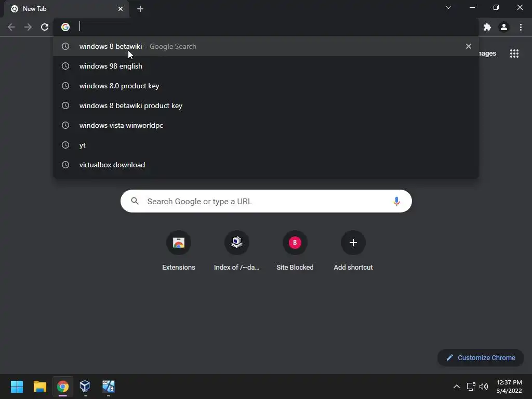
Task: Choose suggestion windows 98 english
Action: point(266,66)
